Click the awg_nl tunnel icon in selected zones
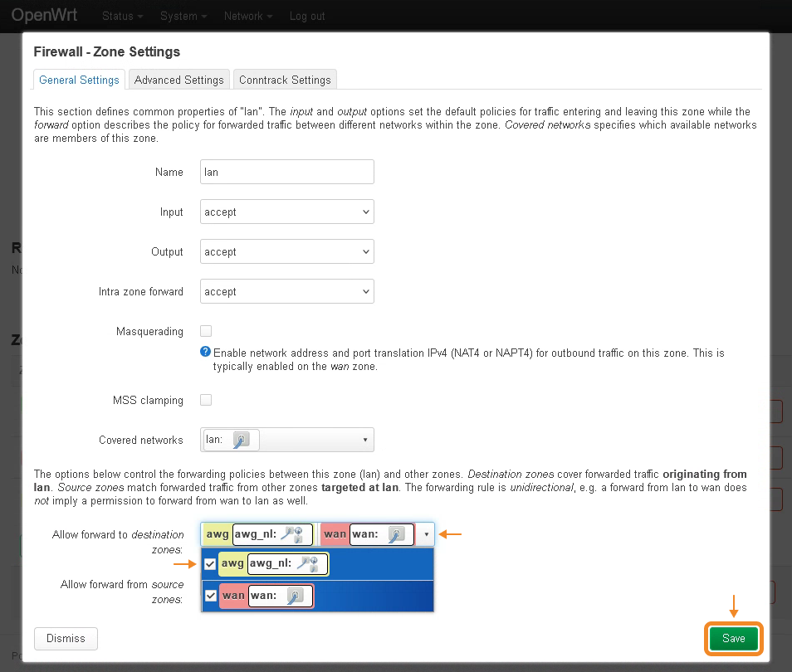The image size is (792, 672). point(296,534)
